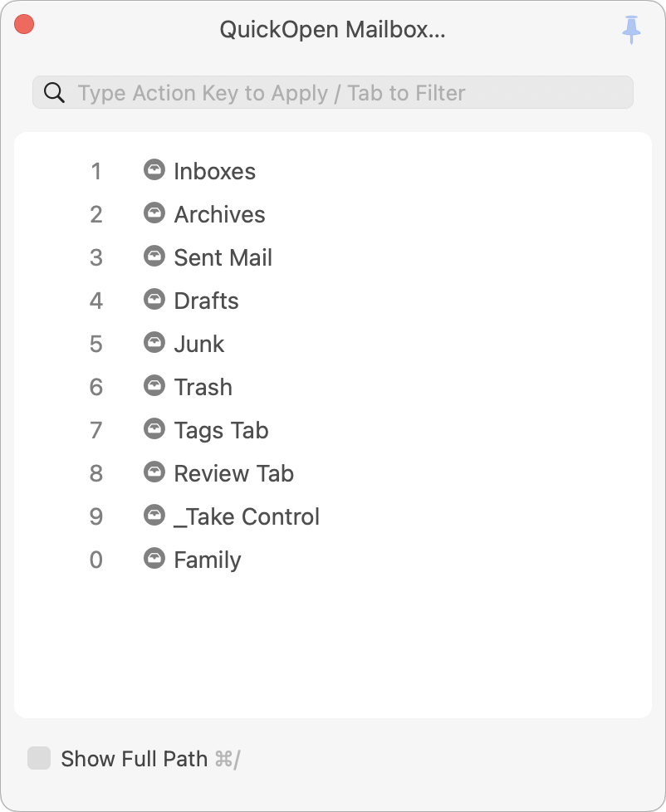The width and height of the screenshot is (666, 812).
Task: Click the mailbox icon next to Drafts
Action: [x=154, y=300]
